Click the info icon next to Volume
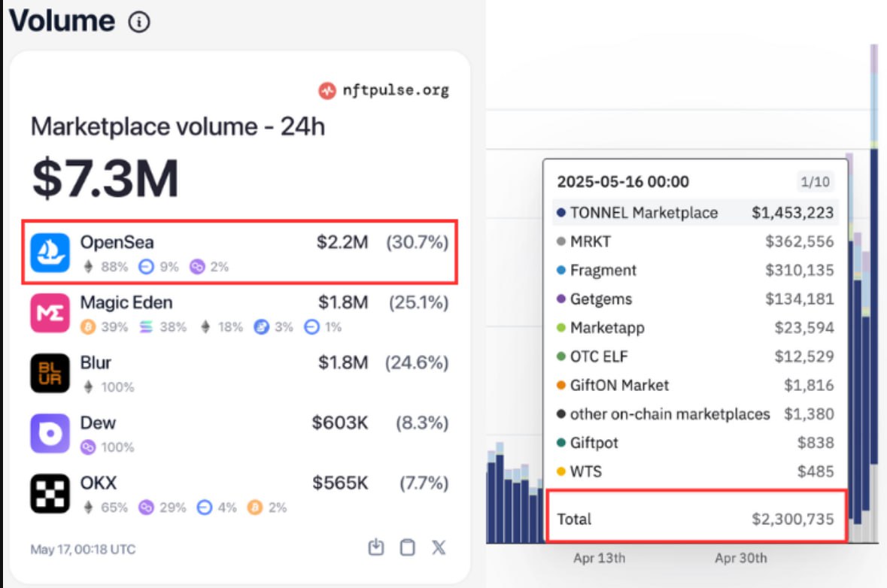The width and height of the screenshot is (887, 588). (x=139, y=22)
